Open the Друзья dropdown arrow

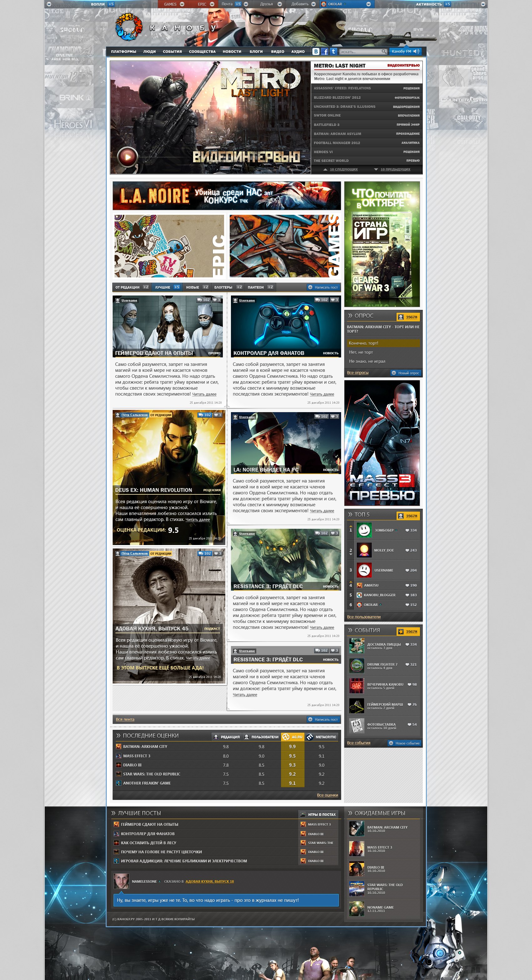(x=279, y=4)
